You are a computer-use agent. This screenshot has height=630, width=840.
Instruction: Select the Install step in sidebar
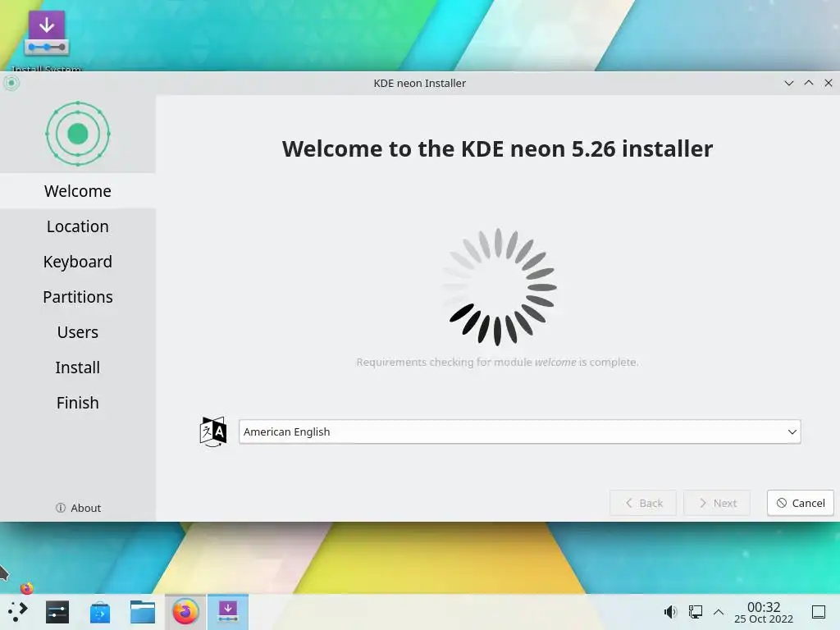point(78,367)
